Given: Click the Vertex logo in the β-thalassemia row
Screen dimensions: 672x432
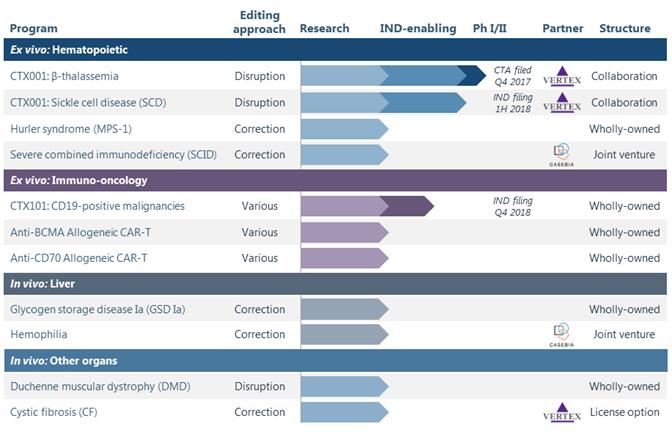Looking at the screenshot, I should [561, 76].
